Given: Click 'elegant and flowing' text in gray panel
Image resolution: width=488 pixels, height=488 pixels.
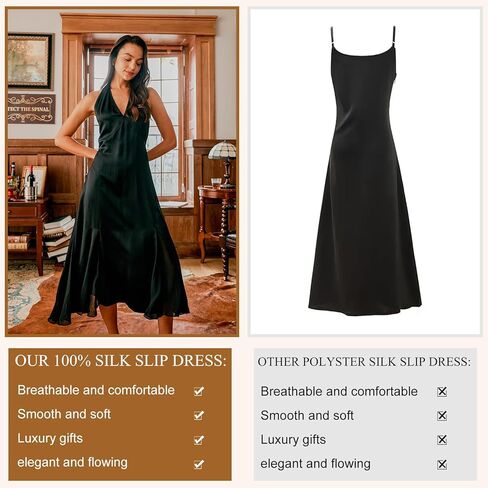Looking at the screenshot, I should click(315, 464).
